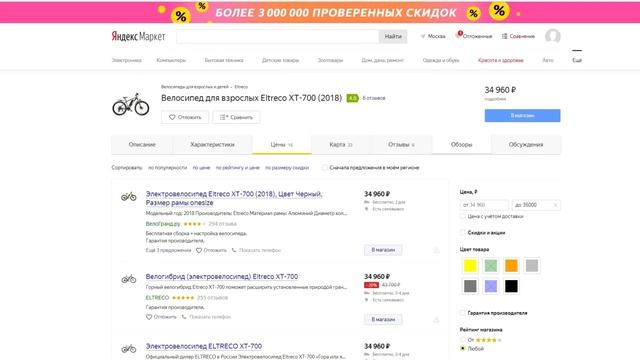
Task: Click the red -20% discount badge
Action: pos(371,285)
